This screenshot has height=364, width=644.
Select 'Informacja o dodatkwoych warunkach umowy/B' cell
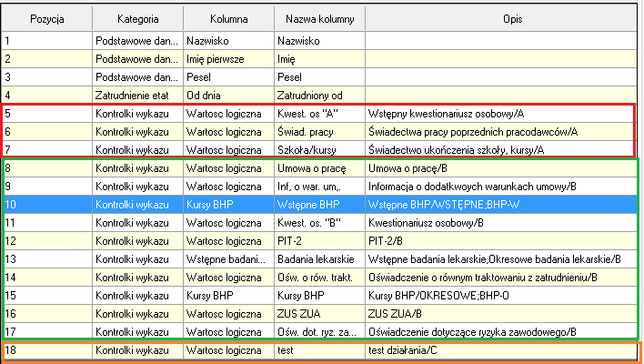point(501,187)
